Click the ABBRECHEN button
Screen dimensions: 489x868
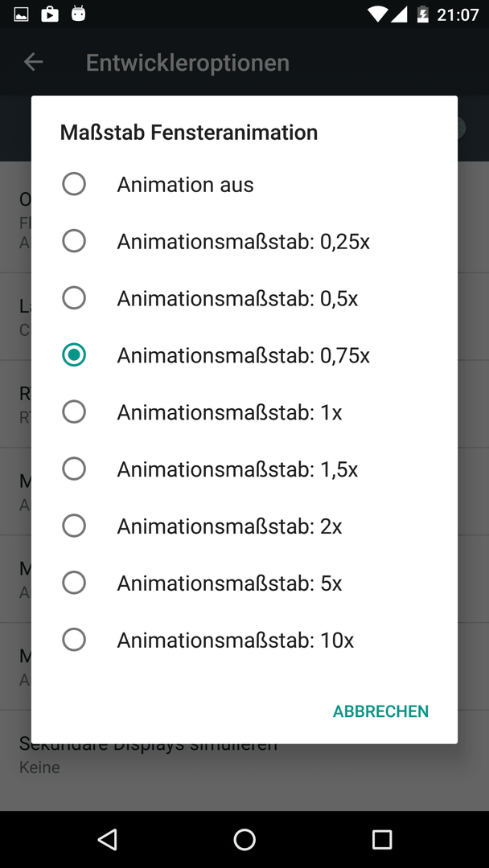380,711
